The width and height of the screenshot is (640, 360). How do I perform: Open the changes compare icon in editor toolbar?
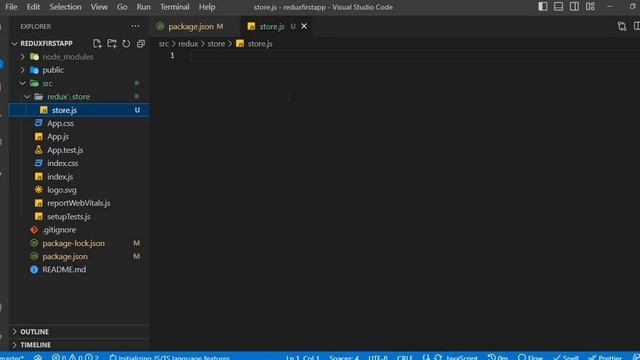622,27
